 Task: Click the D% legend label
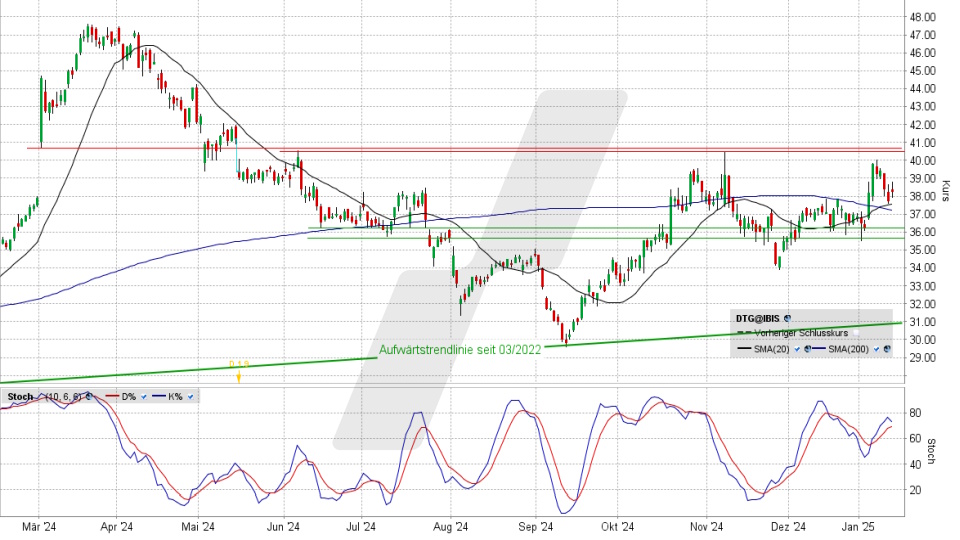click(x=129, y=397)
